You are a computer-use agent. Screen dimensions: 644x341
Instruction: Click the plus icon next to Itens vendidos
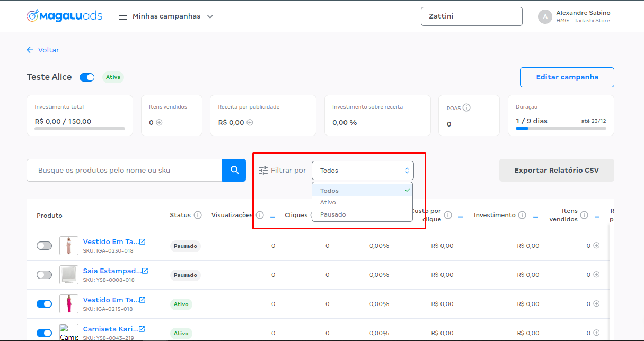click(159, 122)
